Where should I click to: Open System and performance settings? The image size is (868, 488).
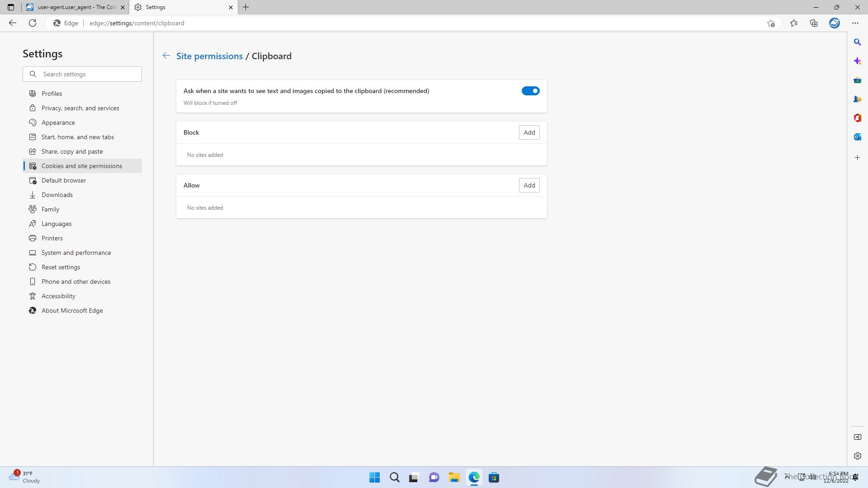[x=82, y=253]
